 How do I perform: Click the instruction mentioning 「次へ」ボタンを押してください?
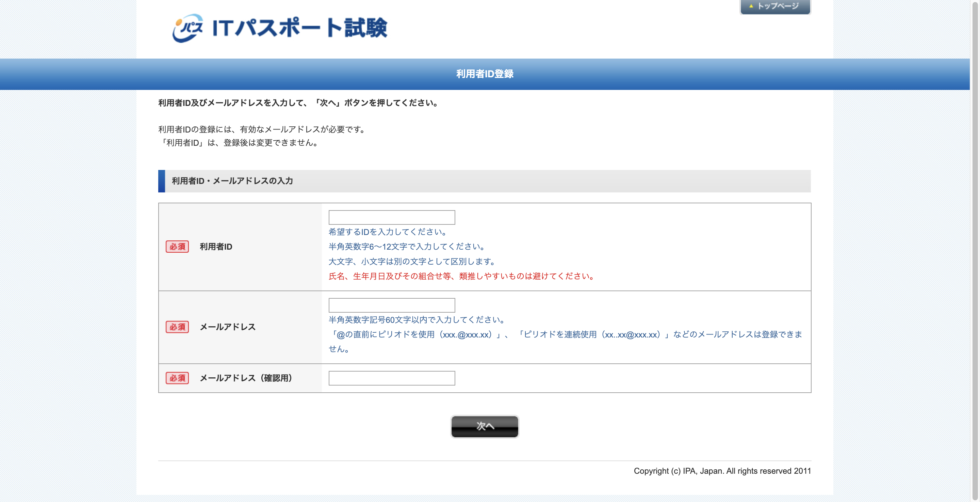(x=298, y=103)
